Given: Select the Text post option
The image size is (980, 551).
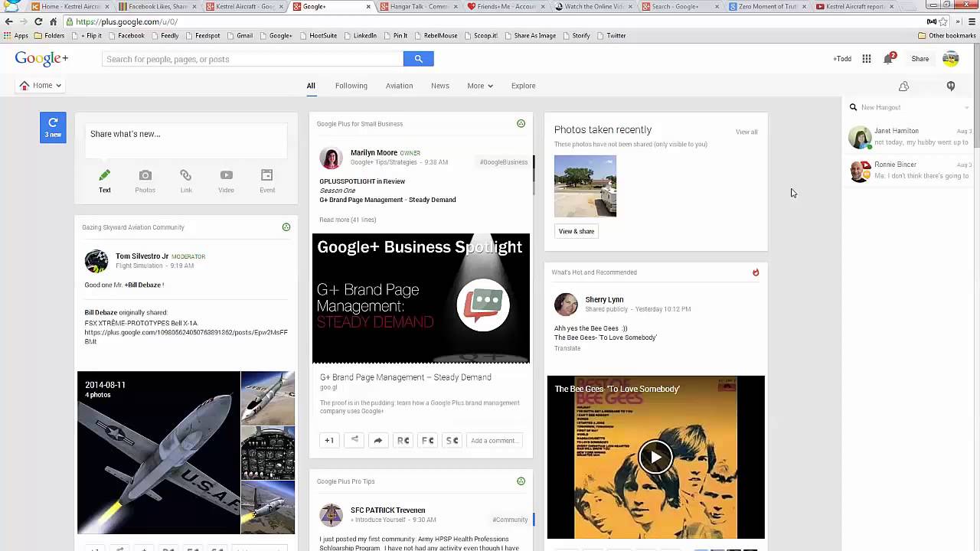Looking at the screenshot, I should (105, 181).
